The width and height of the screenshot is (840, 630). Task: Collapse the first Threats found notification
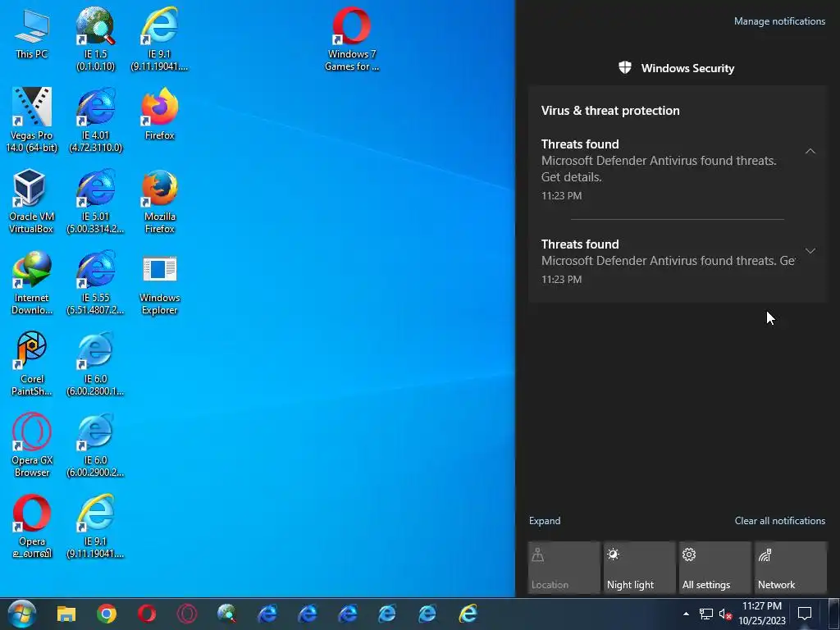810,152
